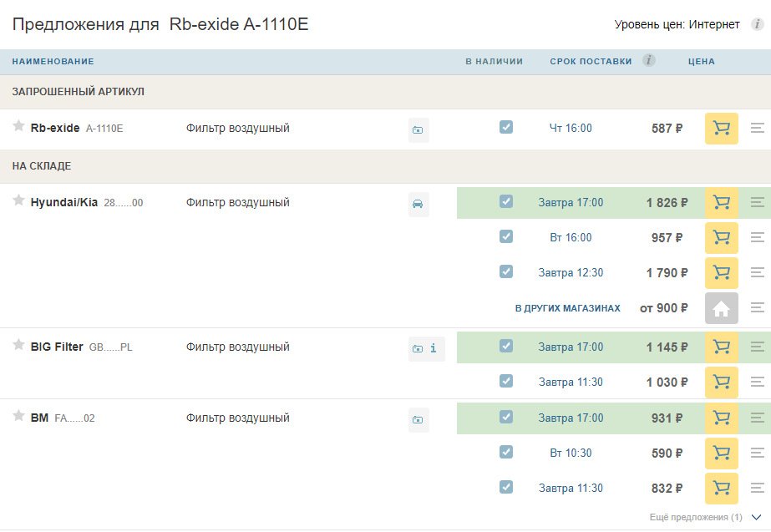The image size is (771, 532).
Task: Toggle checkbox on Hyundai/Kia 957 ₽ offer
Action: coord(506,236)
